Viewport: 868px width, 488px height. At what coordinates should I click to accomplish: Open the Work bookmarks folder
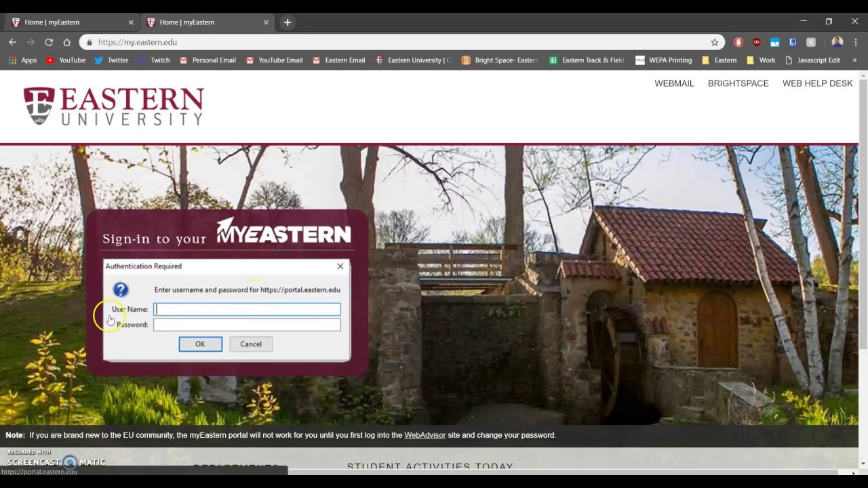(x=761, y=60)
